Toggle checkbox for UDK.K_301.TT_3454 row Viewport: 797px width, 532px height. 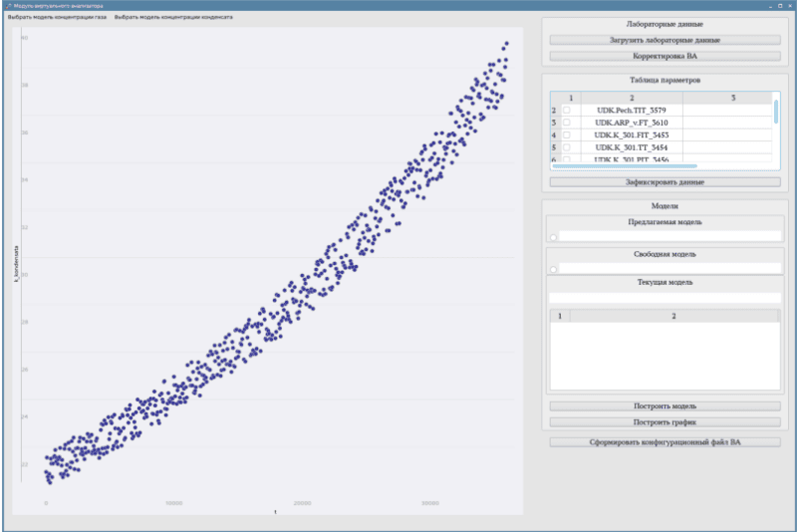[567, 146]
